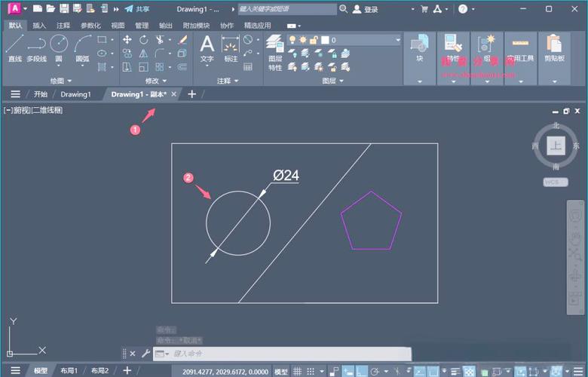Open the 插入 ribbon tab
The height and width of the screenshot is (377, 588).
39,26
